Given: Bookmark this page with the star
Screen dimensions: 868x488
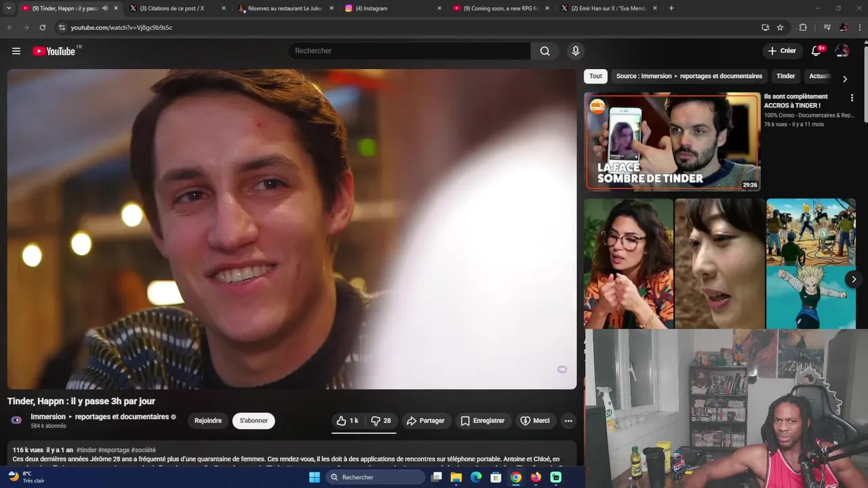Looking at the screenshot, I should (781, 27).
